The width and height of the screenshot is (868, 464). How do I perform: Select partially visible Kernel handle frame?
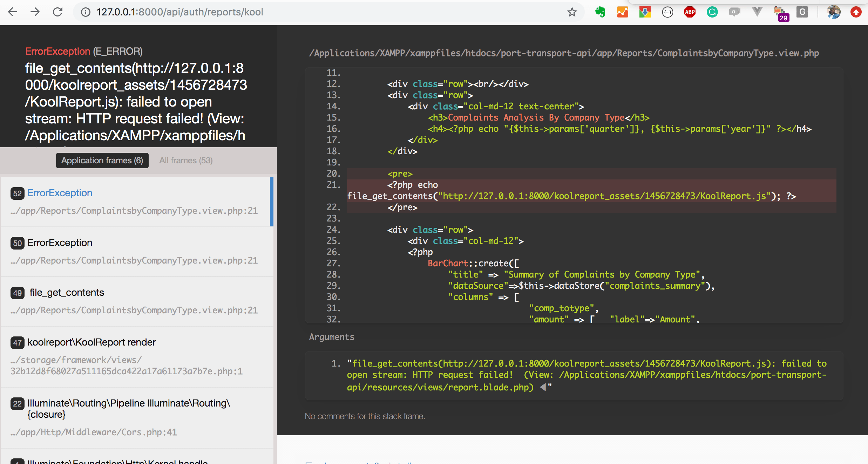click(137, 457)
